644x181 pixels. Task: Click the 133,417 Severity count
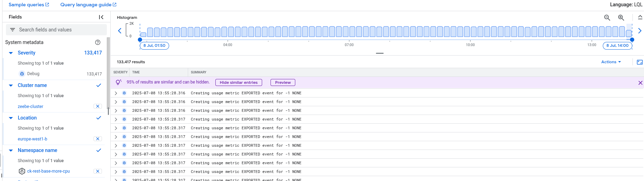tap(93, 53)
